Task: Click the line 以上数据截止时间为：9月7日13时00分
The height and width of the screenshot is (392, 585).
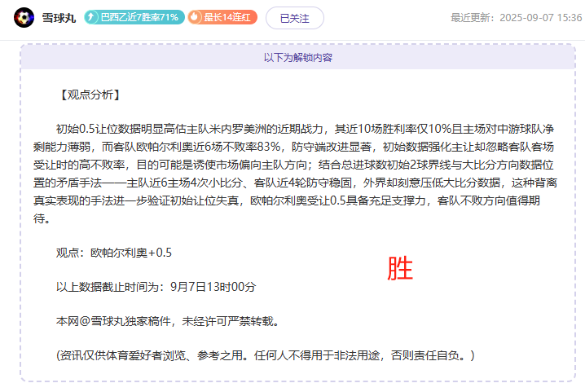Action: coord(156,287)
